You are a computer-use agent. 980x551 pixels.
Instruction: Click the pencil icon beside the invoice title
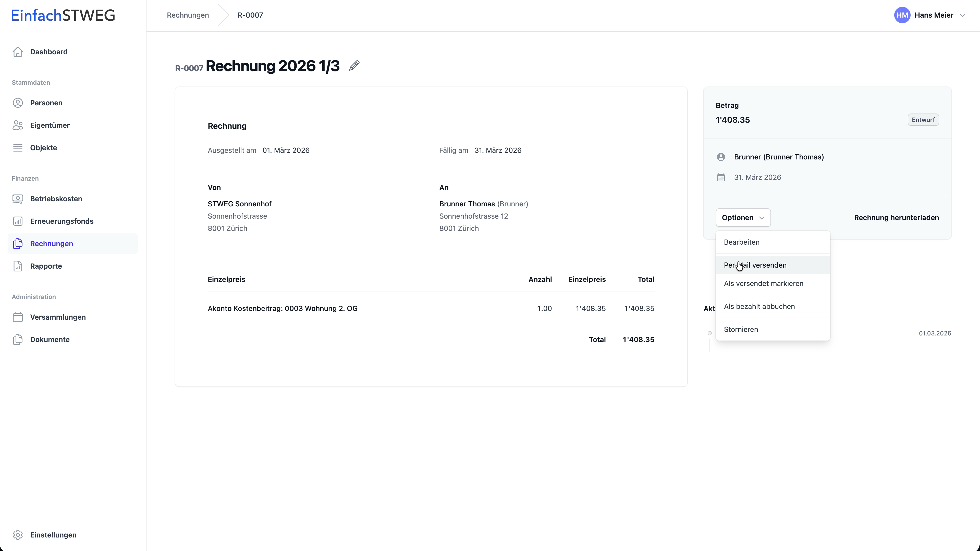pyautogui.click(x=354, y=66)
